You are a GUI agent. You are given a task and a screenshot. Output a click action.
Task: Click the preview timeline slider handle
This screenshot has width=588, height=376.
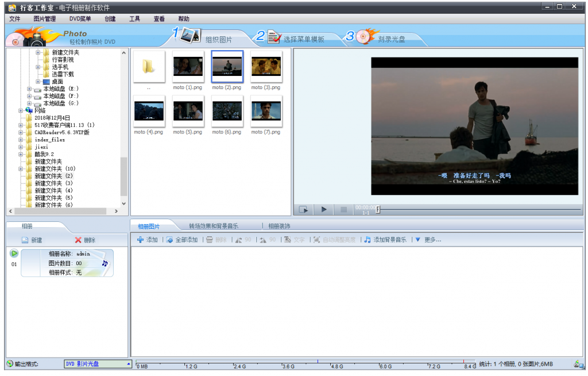378,210
